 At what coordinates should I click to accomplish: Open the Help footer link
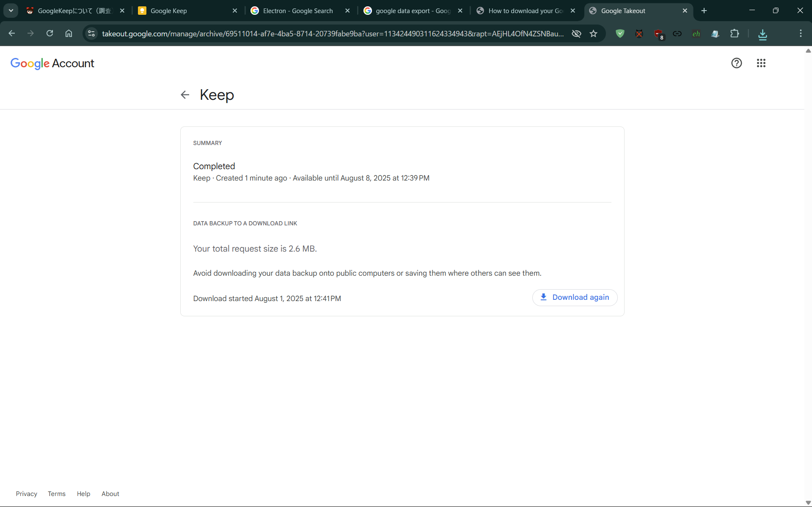[x=83, y=494]
